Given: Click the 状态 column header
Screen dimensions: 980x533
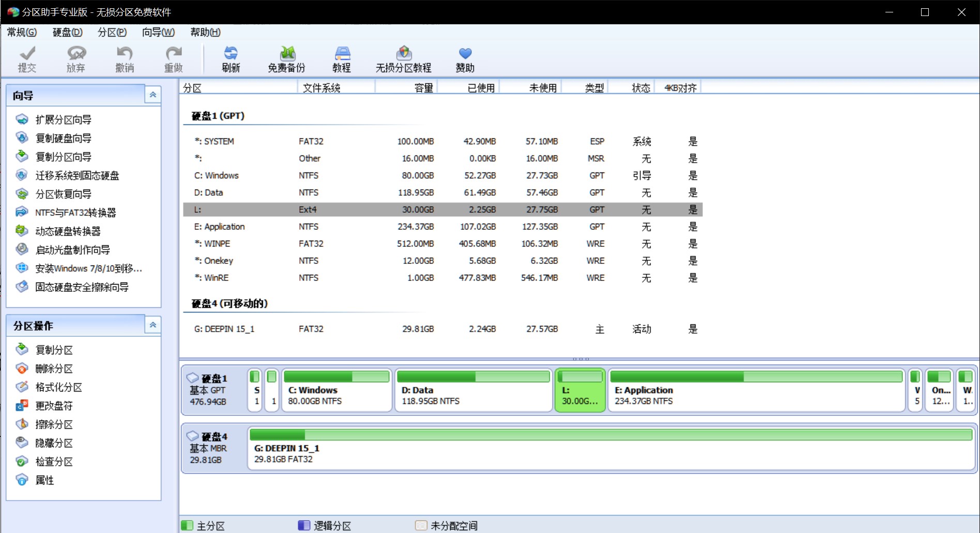Looking at the screenshot, I should (631, 88).
